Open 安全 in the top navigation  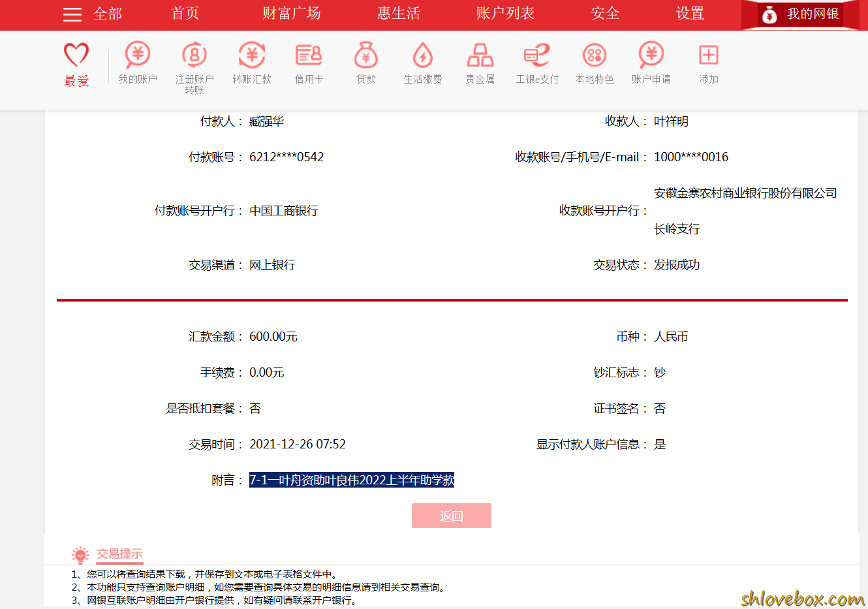pyautogui.click(x=606, y=14)
